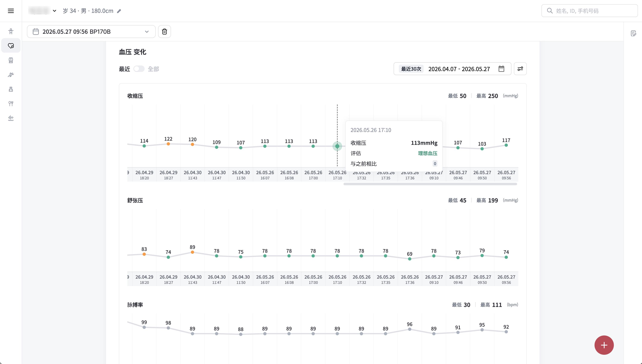Open the chart filter settings icon

point(520,69)
